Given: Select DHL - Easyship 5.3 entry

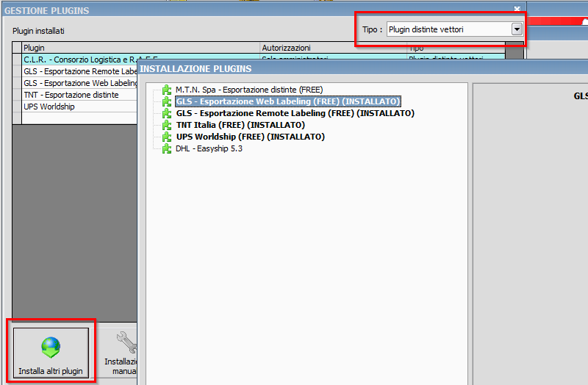Looking at the screenshot, I should (209, 148).
